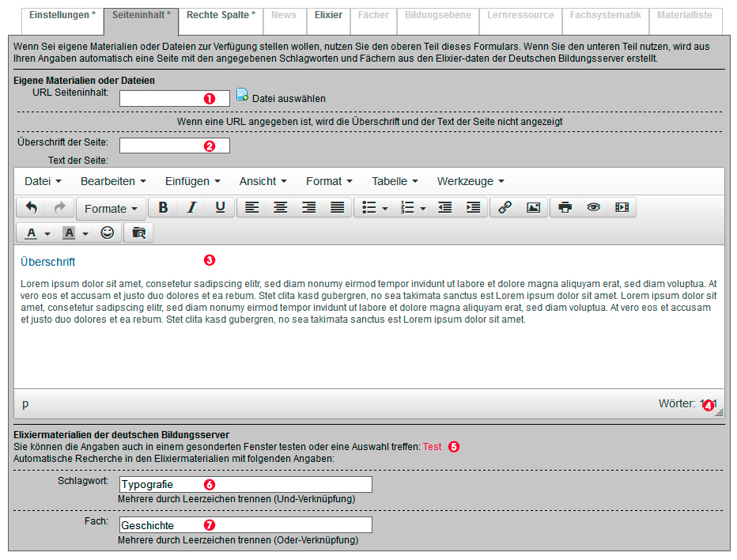This screenshot has width=737, height=560.
Task: Toggle underline formatting
Action: (220, 207)
